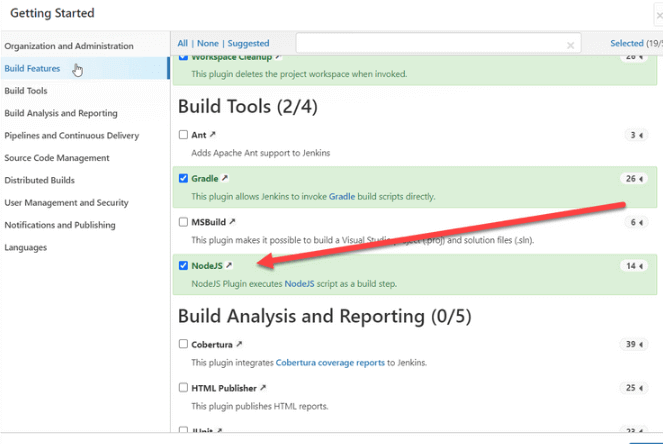The height and width of the screenshot is (444, 663).
Task: Enable the Ant plugin checkbox
Action: (183, 134)
